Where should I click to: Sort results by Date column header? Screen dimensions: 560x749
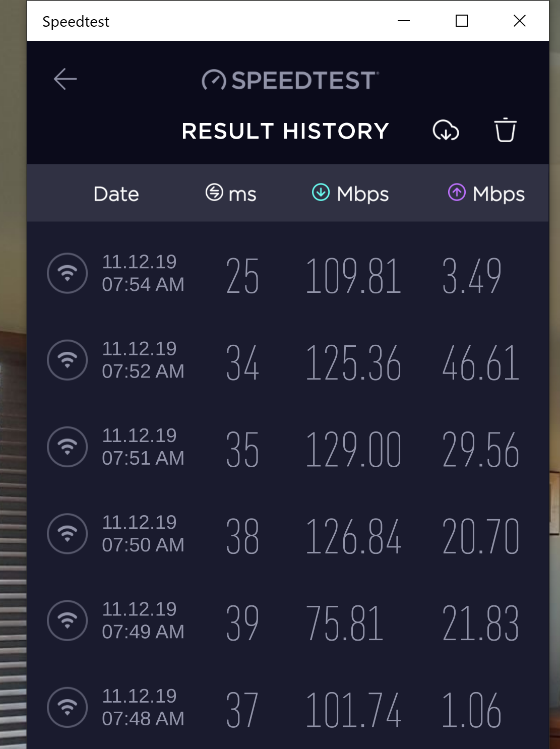point(116,194)
